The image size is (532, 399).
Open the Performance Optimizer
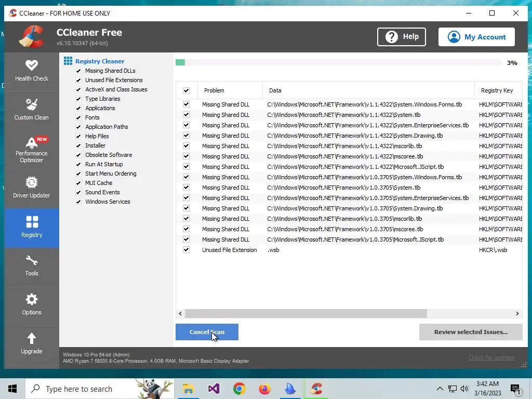[32, 149]
